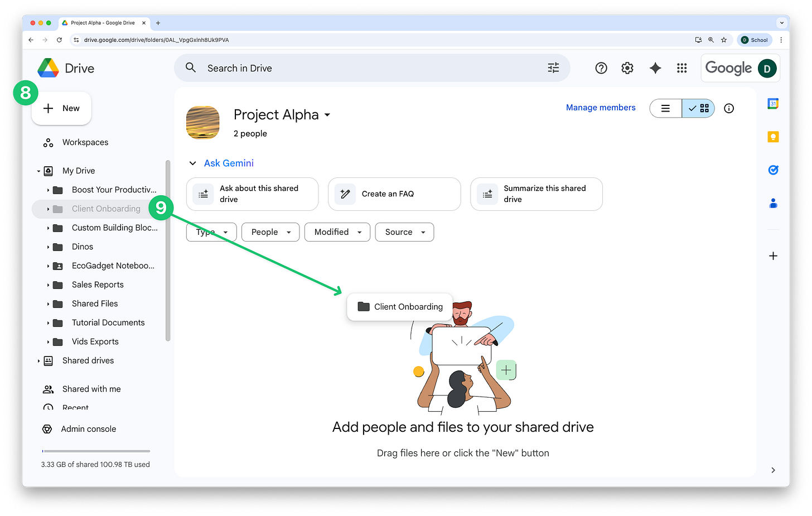
Task: Bookmark this page star icon
Action: (x=724, y=40)
